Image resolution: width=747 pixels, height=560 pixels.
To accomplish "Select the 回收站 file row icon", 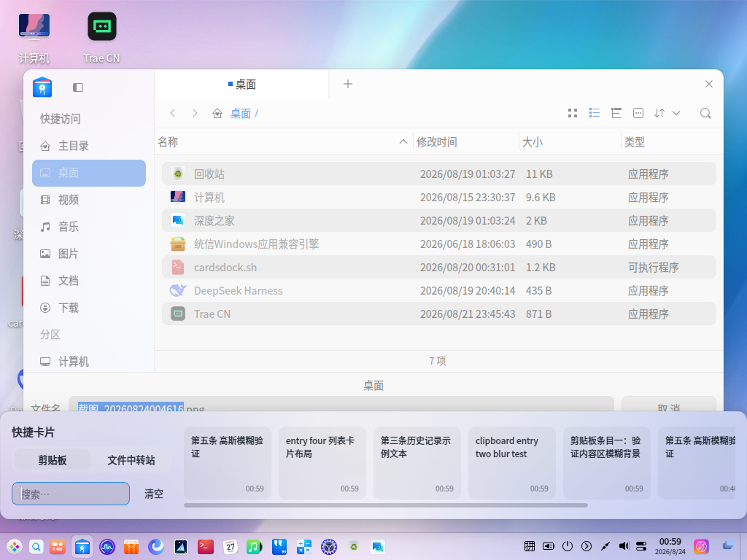I will pyautogui.click(x=178, y=174).
